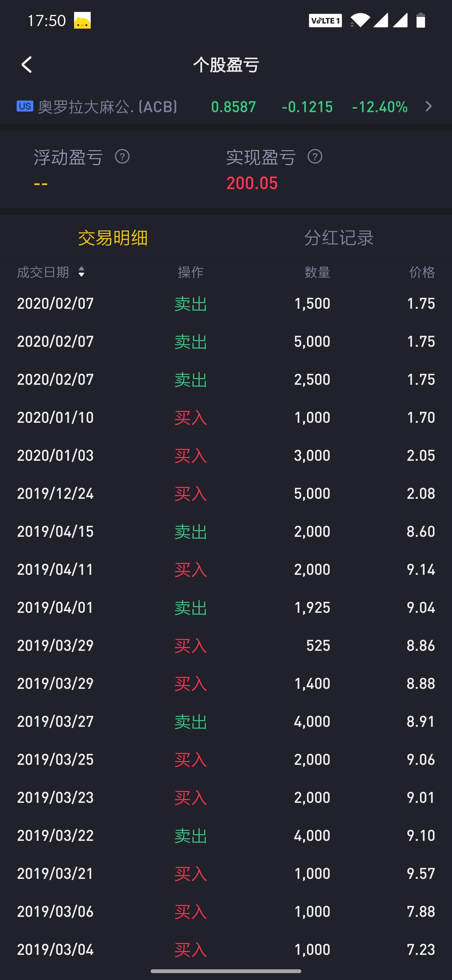This screenshot has width=452, height=980.
Task: Tap the Wi-Fi signal status icon
Action: (360, 20)
